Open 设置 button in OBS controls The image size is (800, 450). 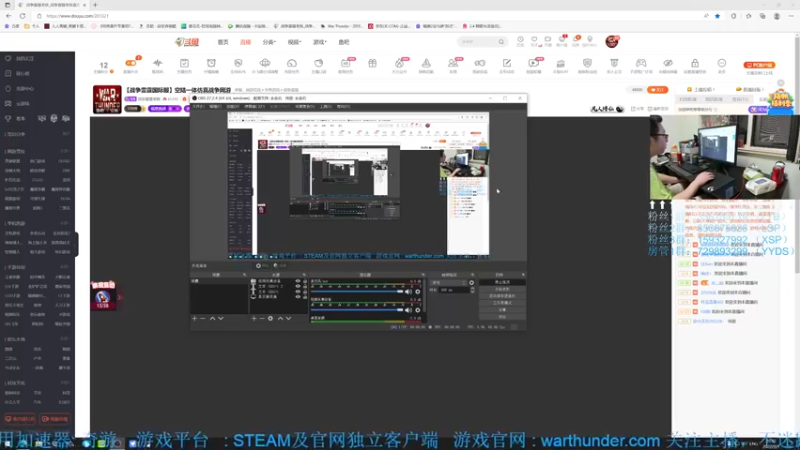click(x=503, y=310)
